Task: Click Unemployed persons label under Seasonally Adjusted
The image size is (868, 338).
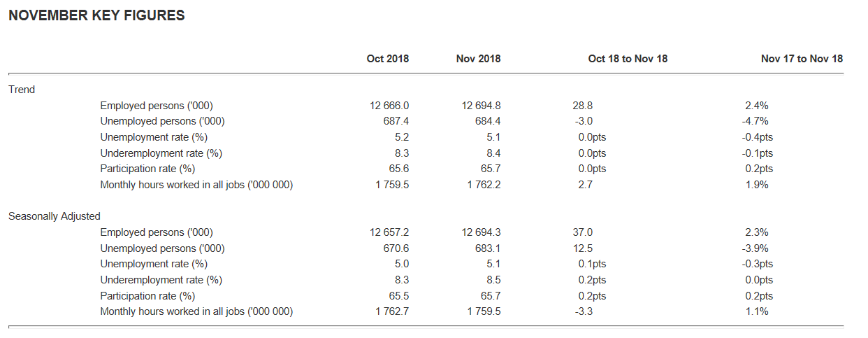Action: point(162,248)
